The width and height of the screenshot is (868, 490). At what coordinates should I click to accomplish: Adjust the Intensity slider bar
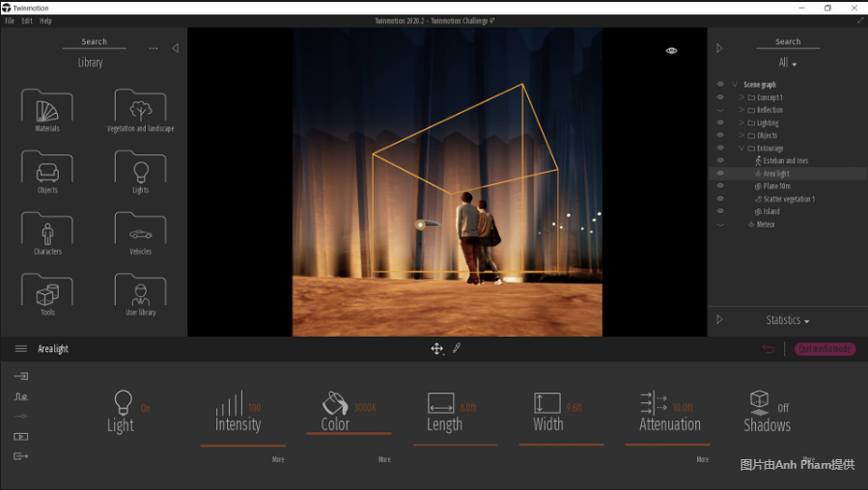pyautogui.click(x=243, y=446)
